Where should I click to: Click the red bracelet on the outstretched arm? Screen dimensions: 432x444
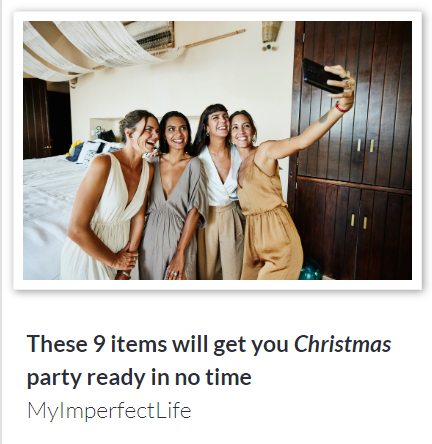coord(341,107)
